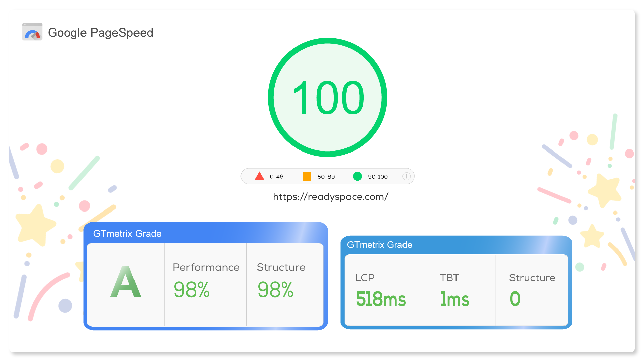Click the 518ms LCP progress value
This screenshot has width=644, height=362.
pos(381,299)
